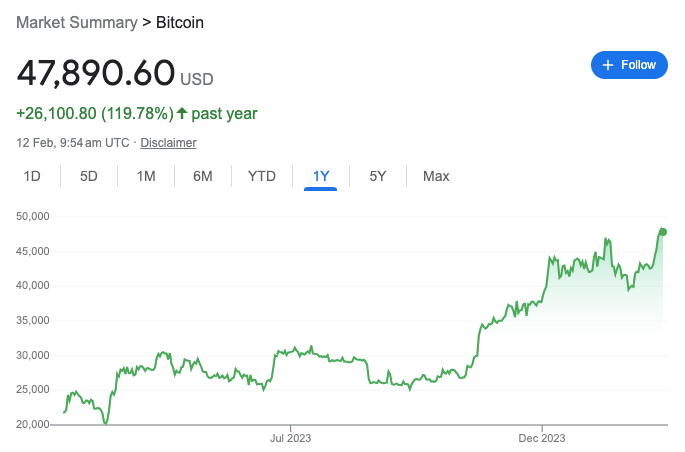Show the Max range chart
This screenshot has height=452, width=685.
[436, 176]
